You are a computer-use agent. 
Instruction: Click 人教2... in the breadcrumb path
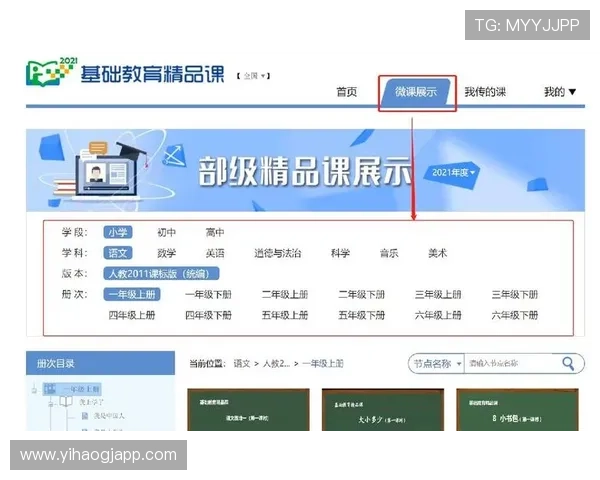point(276,363)
